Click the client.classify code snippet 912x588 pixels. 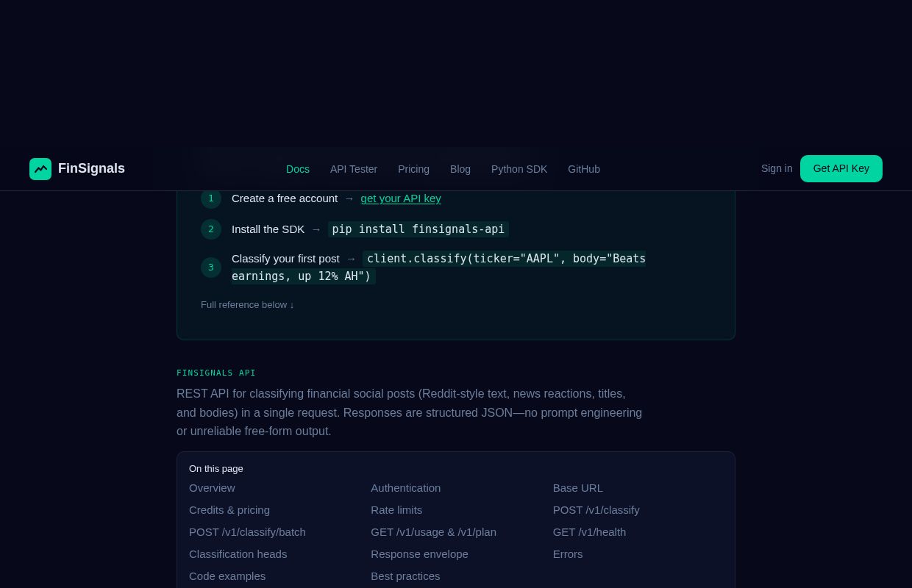(x=438, y=268)
